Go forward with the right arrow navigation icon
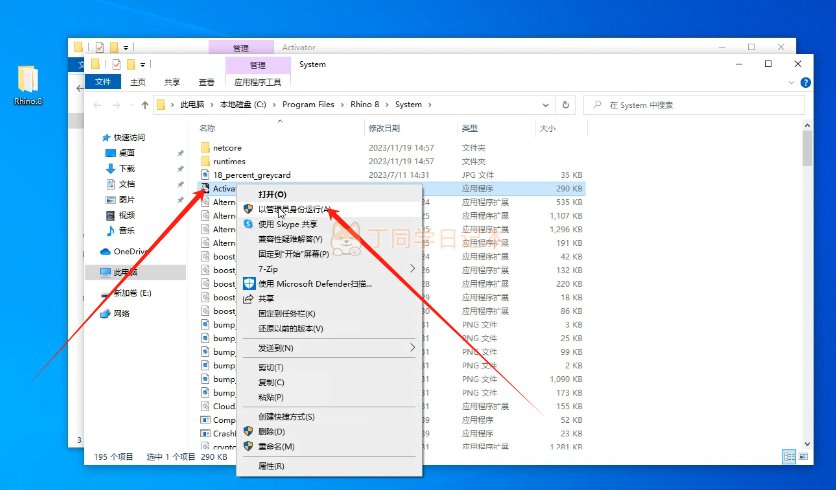The image size is (836, 490). pos(116,105)
